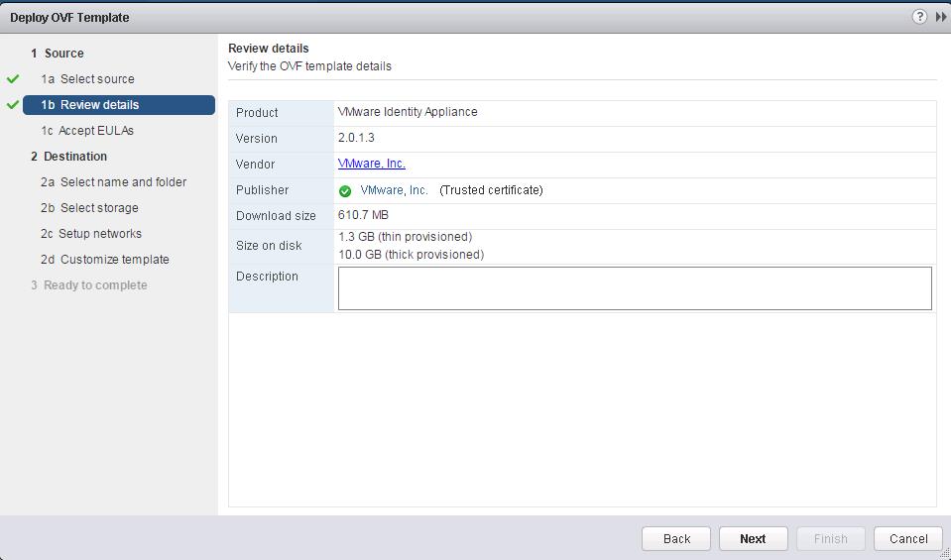Go to step 1a Select source
The image size is (951, 560).
87,78
